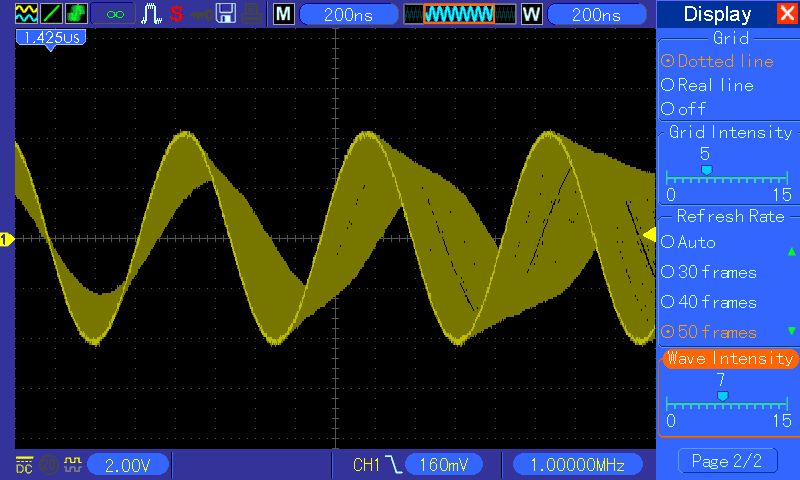This screenshot has width=800, height=480.
Task: Click the falling edge trigger slope icon
Action: 393,465
